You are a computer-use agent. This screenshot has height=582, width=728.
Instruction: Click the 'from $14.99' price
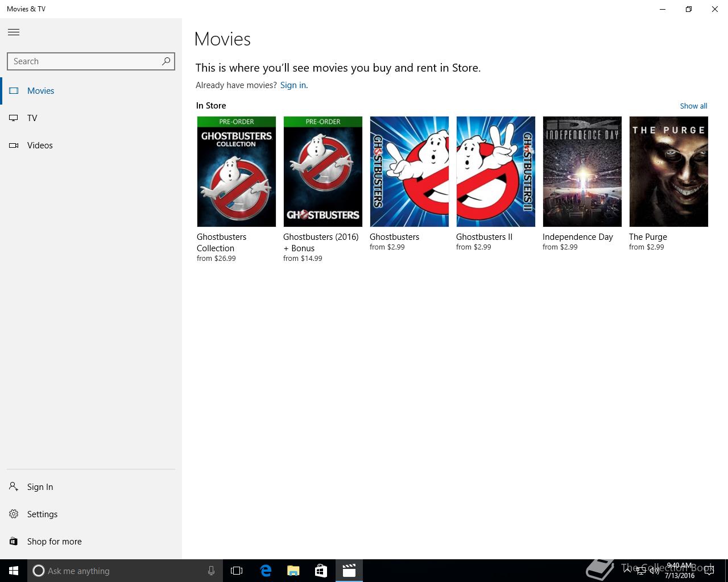coord(303,259)
